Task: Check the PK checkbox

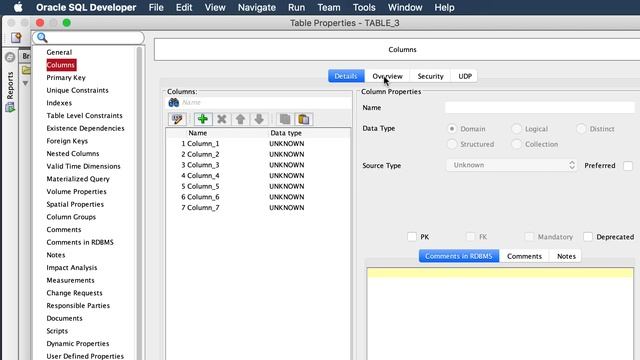Action: [x=412, y=237]
